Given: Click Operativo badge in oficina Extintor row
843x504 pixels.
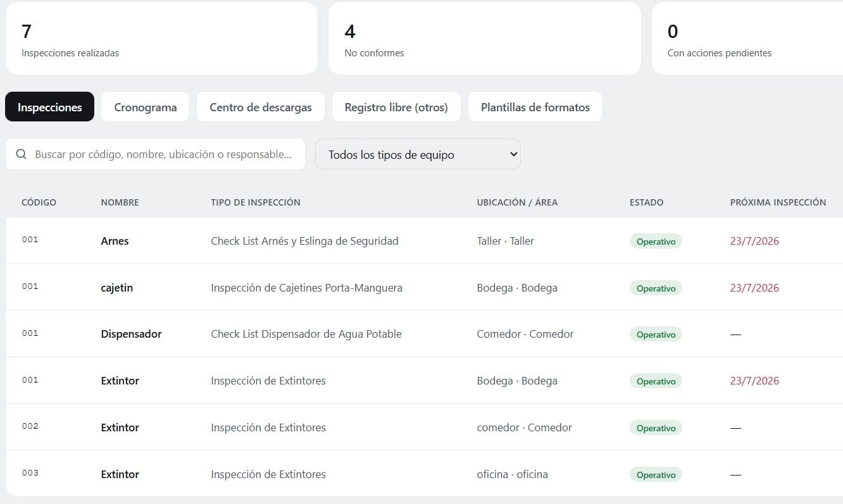Looking at the screenshot, I should click(x=656, y=475).
